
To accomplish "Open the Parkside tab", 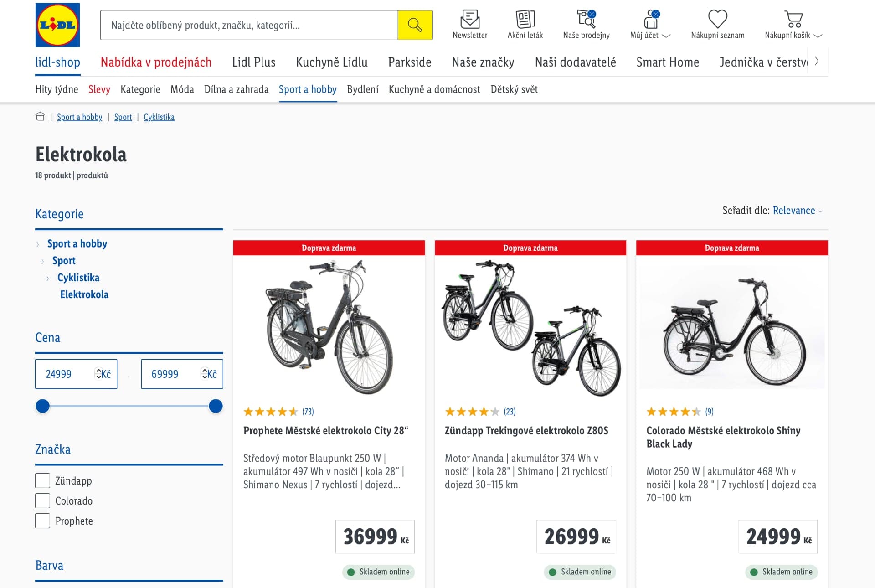I will [x=410, y=62].
